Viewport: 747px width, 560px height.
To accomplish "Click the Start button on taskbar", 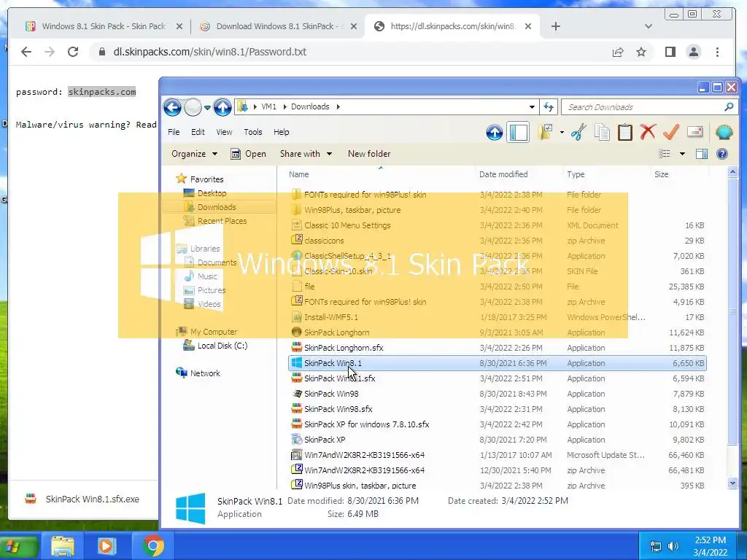I will click(18, 546).
